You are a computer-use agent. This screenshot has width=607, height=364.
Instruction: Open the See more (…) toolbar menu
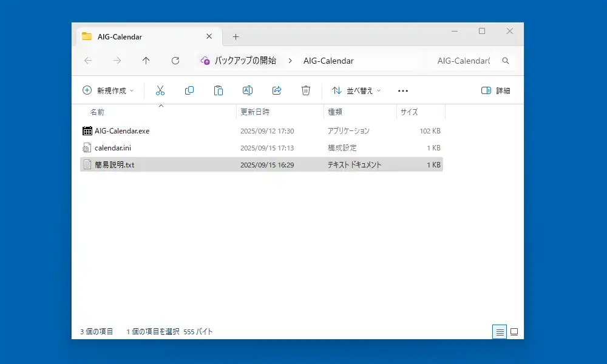[x=403, y=91]
